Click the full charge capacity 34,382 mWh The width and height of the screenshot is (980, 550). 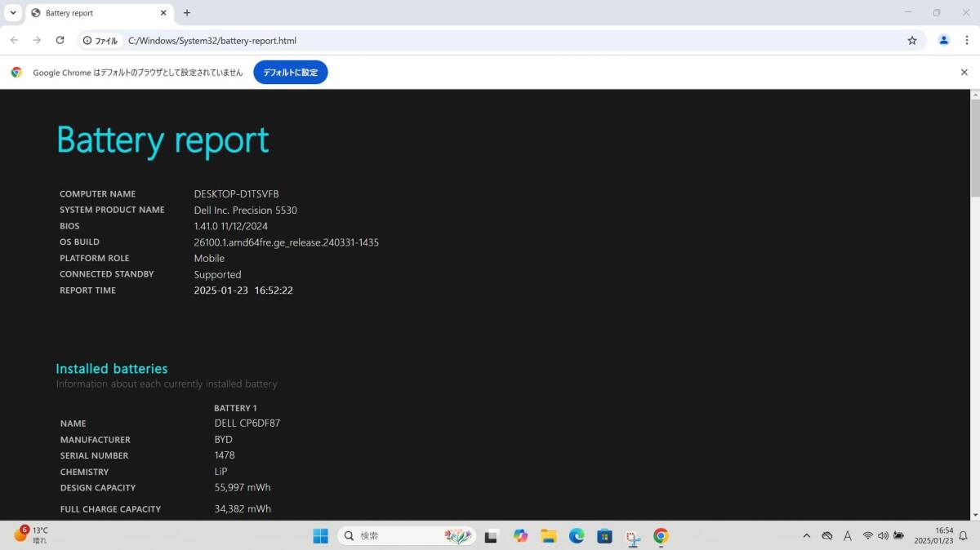tap(243, 509)
